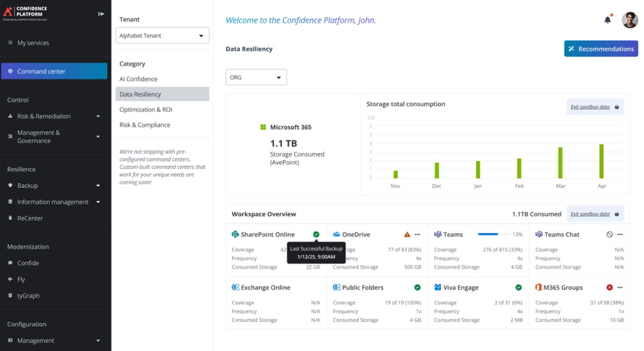This screenshot has width=644, height=351.
Task: Expand Risk & Remediation menu
Action: tap(98, 117)
